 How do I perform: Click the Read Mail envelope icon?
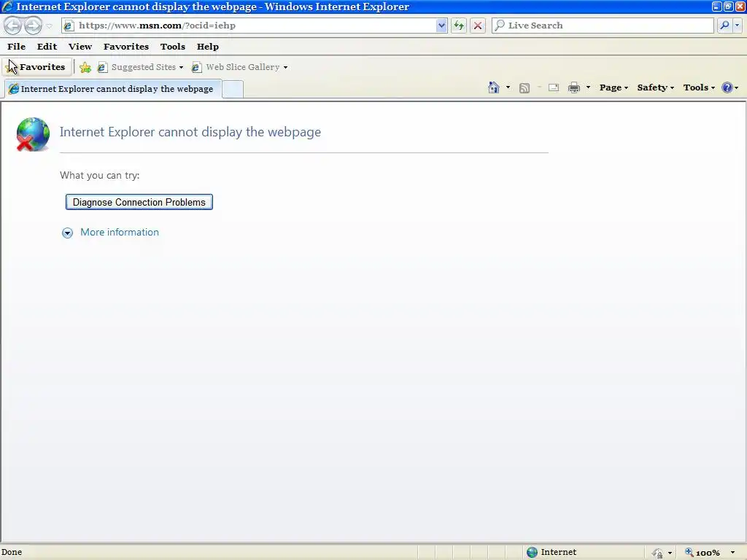coord(554,87)
